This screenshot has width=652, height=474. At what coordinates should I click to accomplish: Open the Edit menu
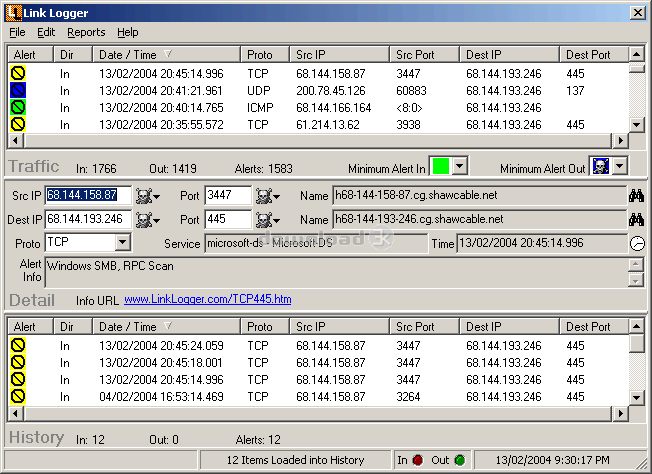(46, 32)
